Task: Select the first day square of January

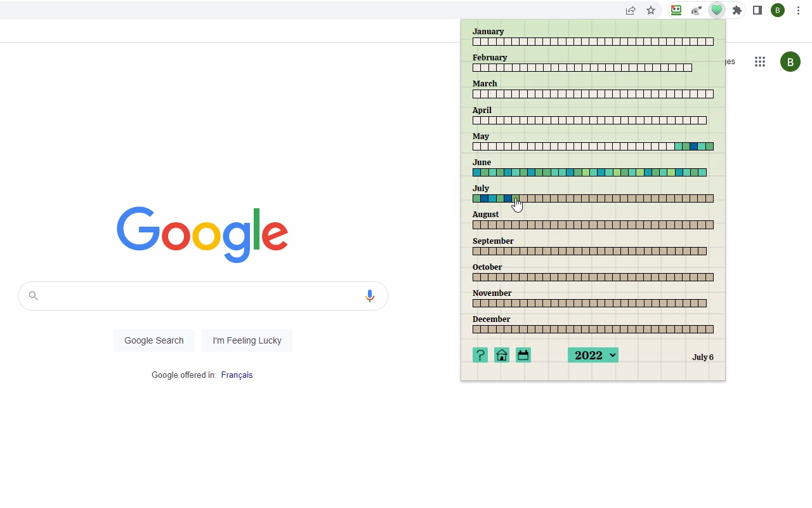Action: click(x=476, y=42)
